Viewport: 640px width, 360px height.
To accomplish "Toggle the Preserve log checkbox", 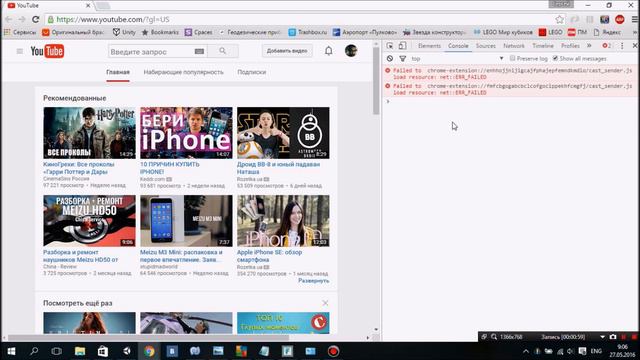I will [513, 58].
